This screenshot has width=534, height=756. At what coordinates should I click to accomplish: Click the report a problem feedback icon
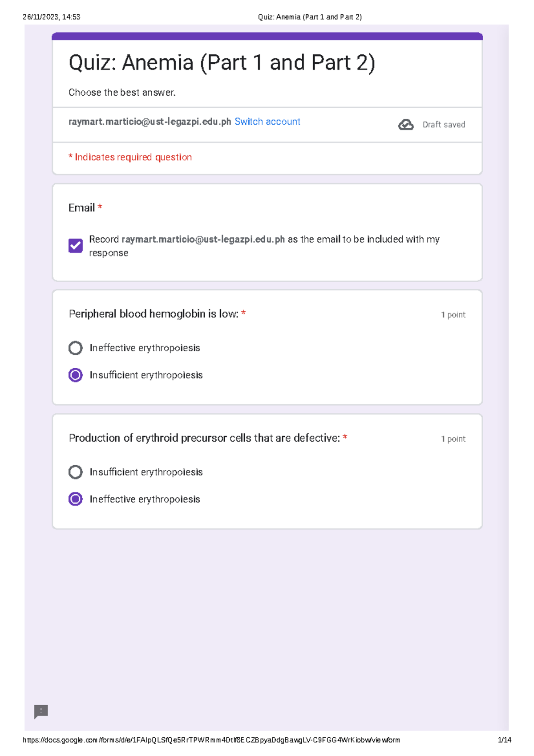click(41, 711)
